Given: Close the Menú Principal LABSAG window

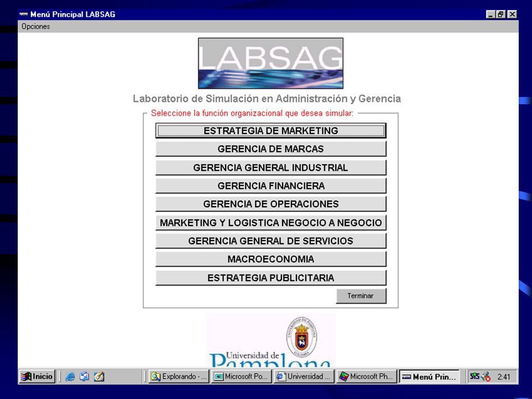Looking at the screenshot, I should (512, 14).
